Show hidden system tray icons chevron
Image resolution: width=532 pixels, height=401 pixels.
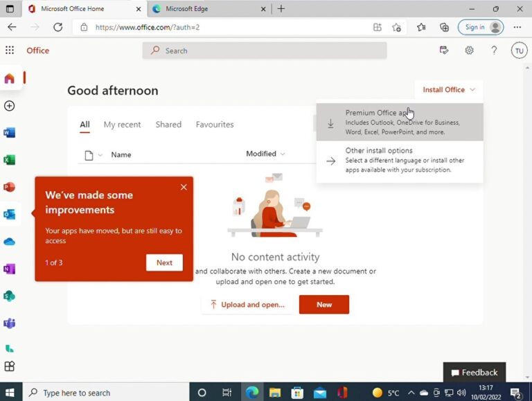click(x=411, y=393)
